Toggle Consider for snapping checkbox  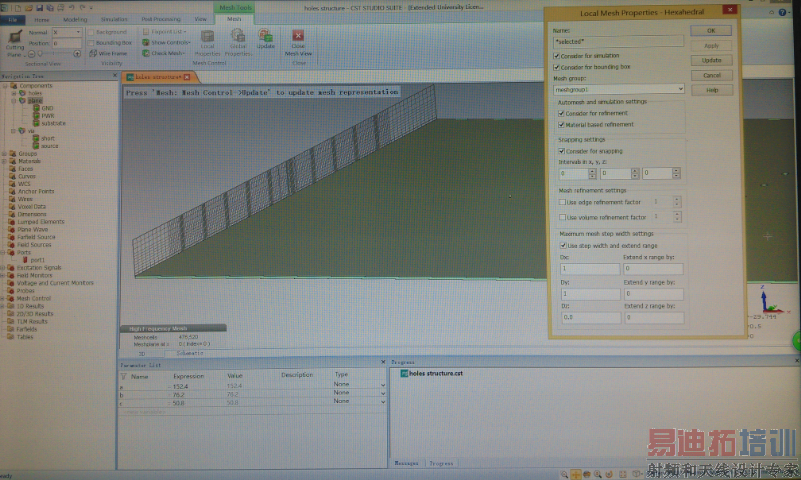(x=561, y=151)
